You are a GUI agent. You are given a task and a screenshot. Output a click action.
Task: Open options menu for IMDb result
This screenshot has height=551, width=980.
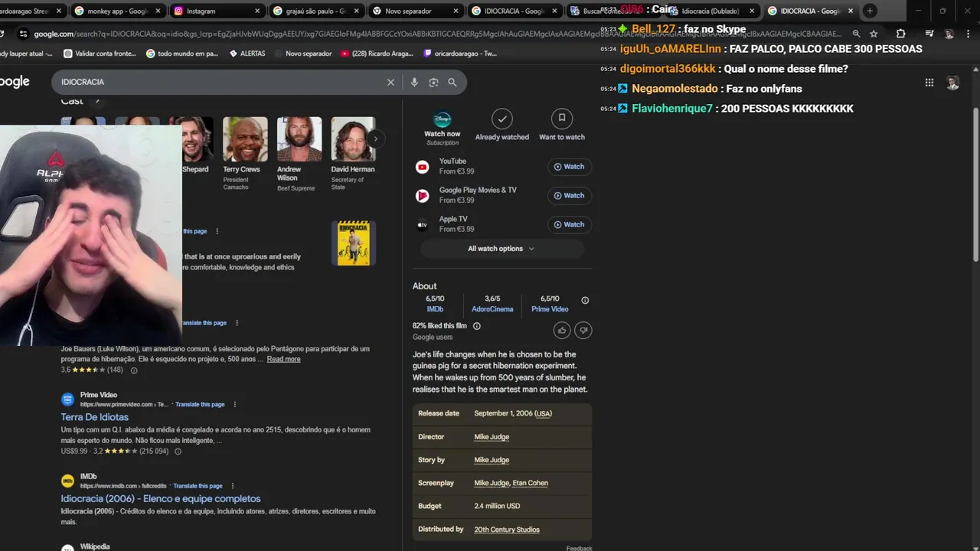click(233, 486)
